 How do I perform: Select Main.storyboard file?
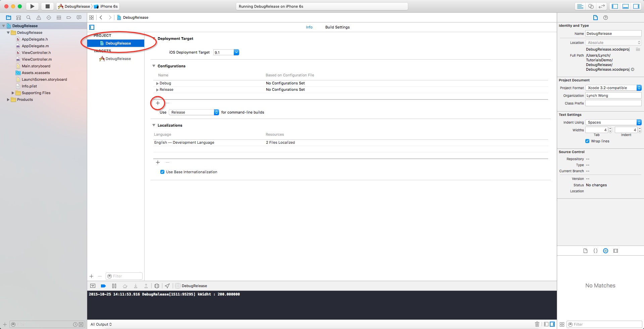pyautogui.click(x=36, y=66)
